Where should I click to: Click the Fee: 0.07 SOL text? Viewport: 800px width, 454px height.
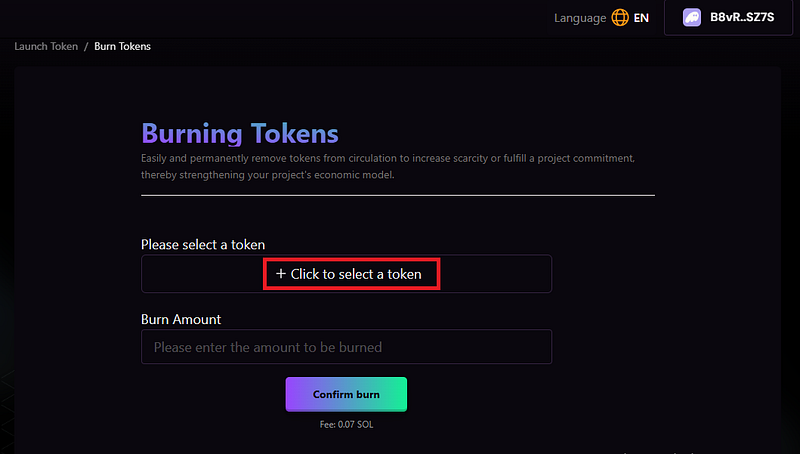[x=346, y=424]
